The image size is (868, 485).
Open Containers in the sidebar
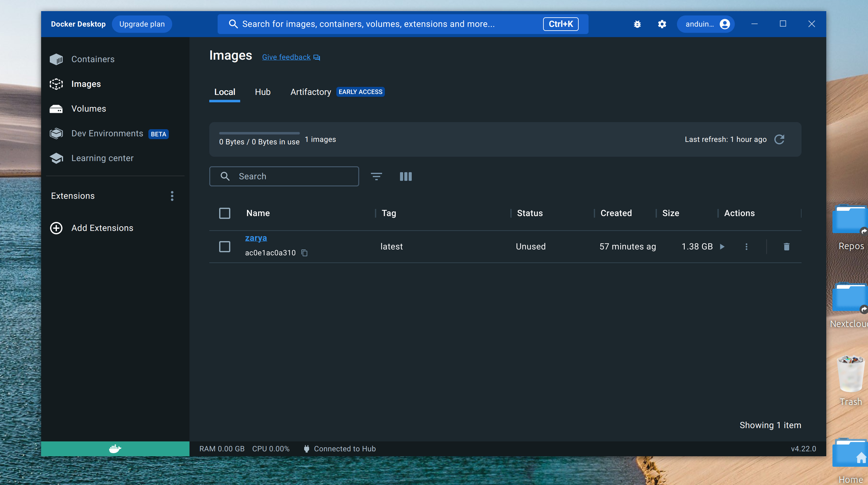pos(93,59)
